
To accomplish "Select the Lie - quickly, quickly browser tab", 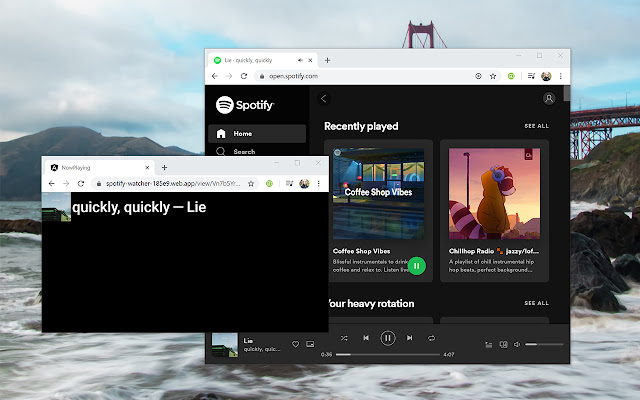I will [263, 60].
